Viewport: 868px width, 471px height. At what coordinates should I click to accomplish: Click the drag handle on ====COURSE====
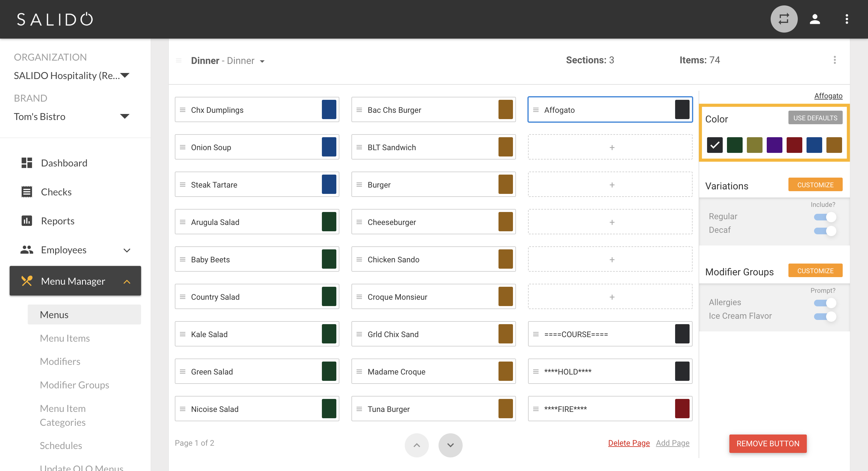coord(536,334)
